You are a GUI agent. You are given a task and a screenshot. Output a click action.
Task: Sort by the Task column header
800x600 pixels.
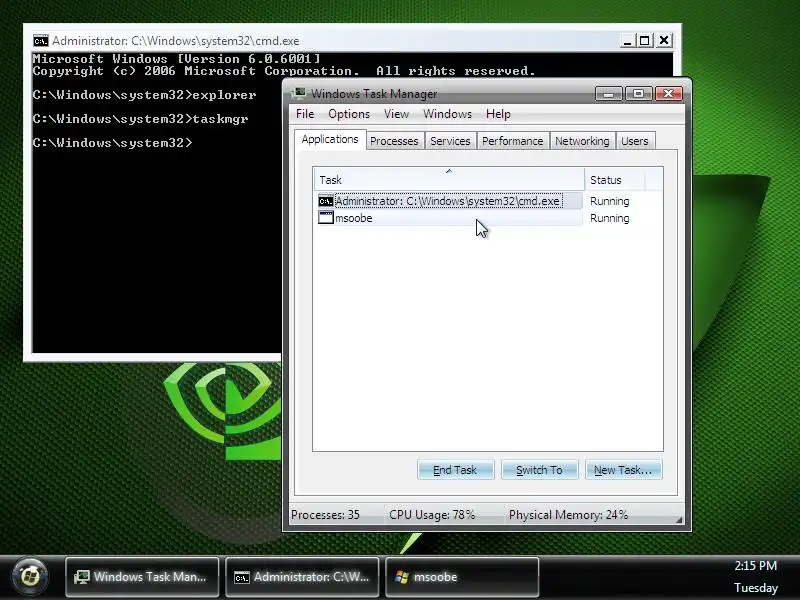[449, 180]
